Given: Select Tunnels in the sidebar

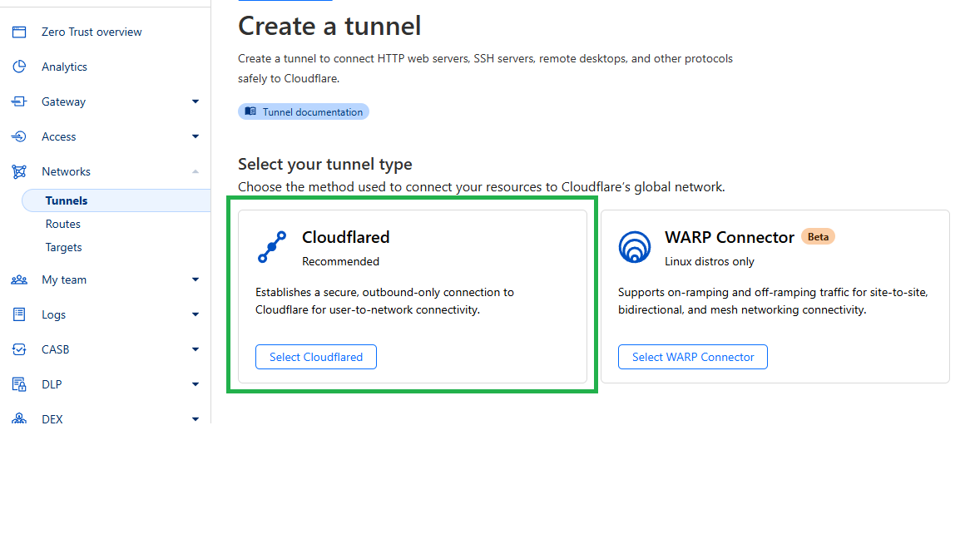Looking at the screenshot, I should (x=116, y=200).
